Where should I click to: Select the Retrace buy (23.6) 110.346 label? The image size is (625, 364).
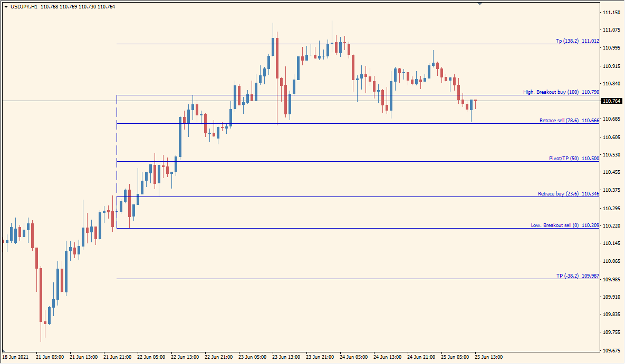click(569, 194)
